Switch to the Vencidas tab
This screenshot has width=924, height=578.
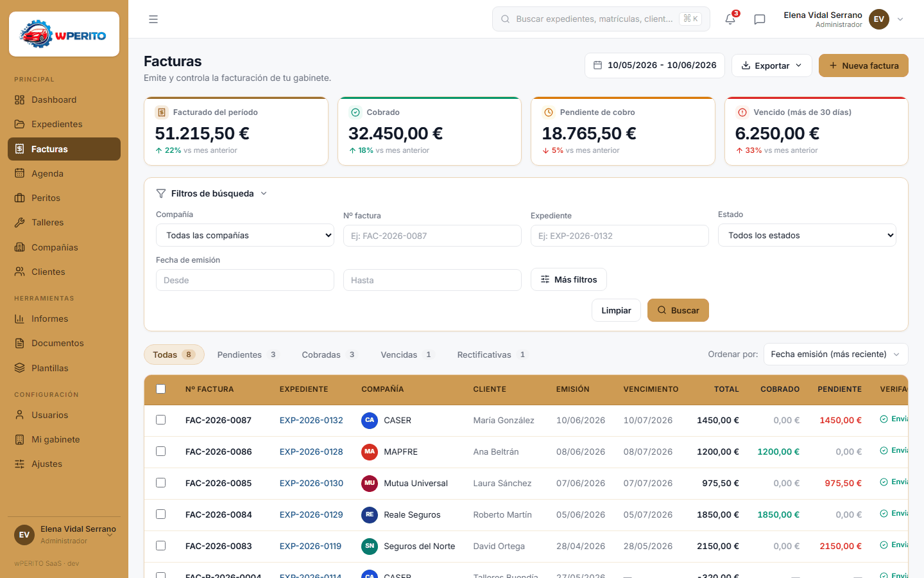[407, 355]
